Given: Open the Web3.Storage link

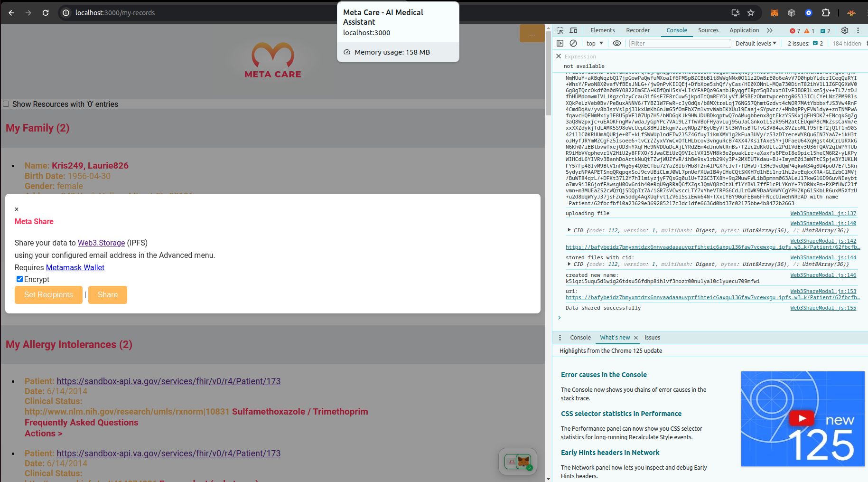Looking at the screenshot, I should click(x=102, y=243).
